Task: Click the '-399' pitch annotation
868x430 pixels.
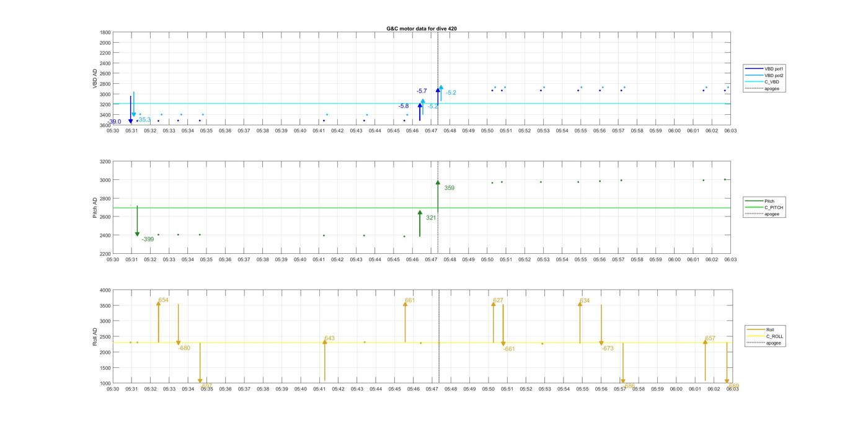Action: pos(148,240)
